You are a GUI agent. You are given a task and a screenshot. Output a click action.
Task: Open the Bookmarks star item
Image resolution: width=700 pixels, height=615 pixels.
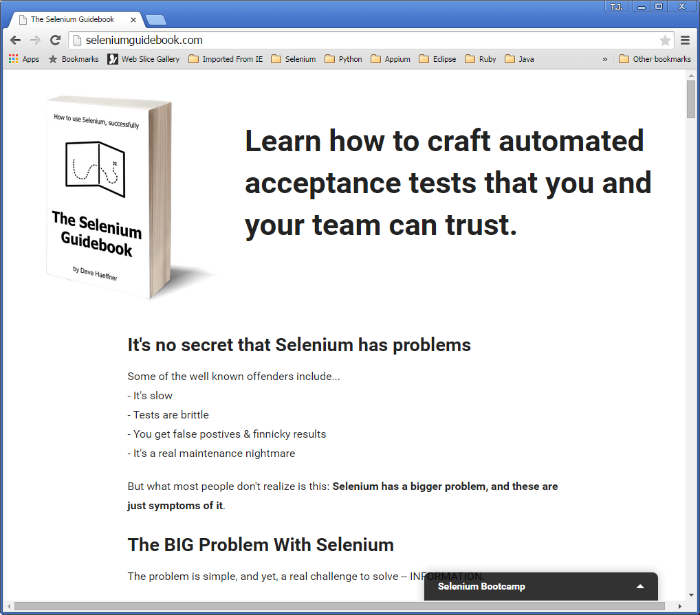(74, 59)
